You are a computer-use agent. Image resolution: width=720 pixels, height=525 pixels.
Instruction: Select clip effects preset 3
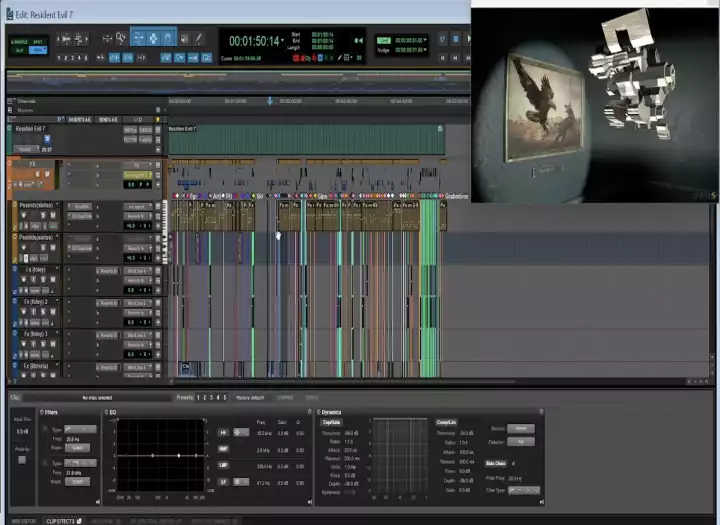211,398
